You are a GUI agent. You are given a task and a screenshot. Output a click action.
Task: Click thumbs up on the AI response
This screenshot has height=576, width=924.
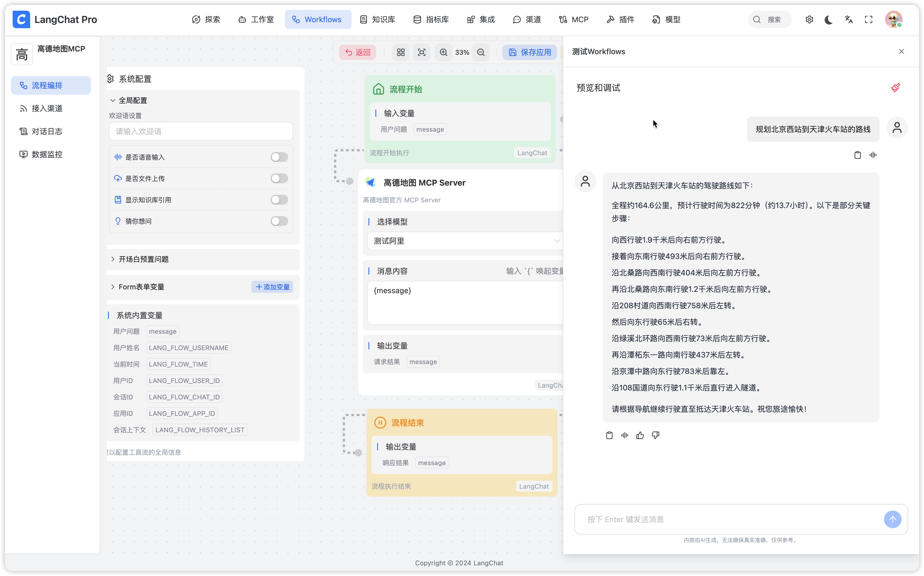640,435
